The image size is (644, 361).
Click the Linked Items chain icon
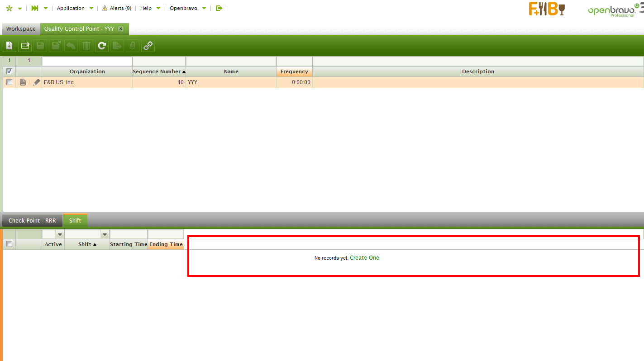pos(148,46)
